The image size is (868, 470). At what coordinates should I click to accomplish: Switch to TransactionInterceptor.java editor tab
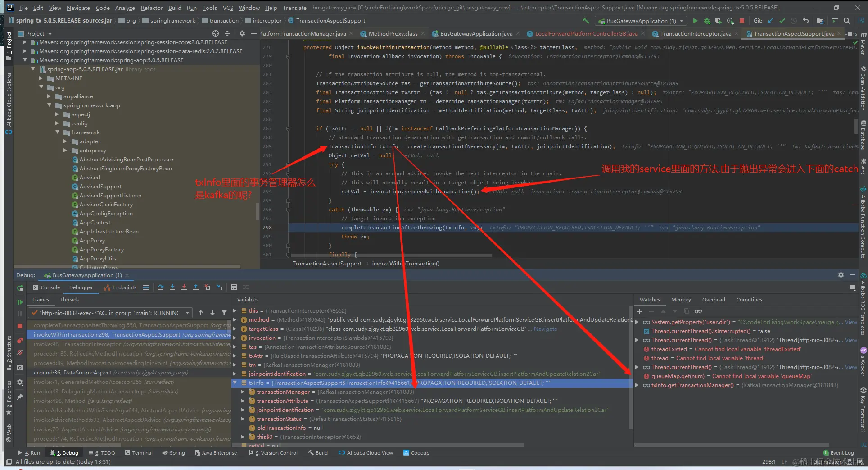pyautogui.click(x=696, y=34)
